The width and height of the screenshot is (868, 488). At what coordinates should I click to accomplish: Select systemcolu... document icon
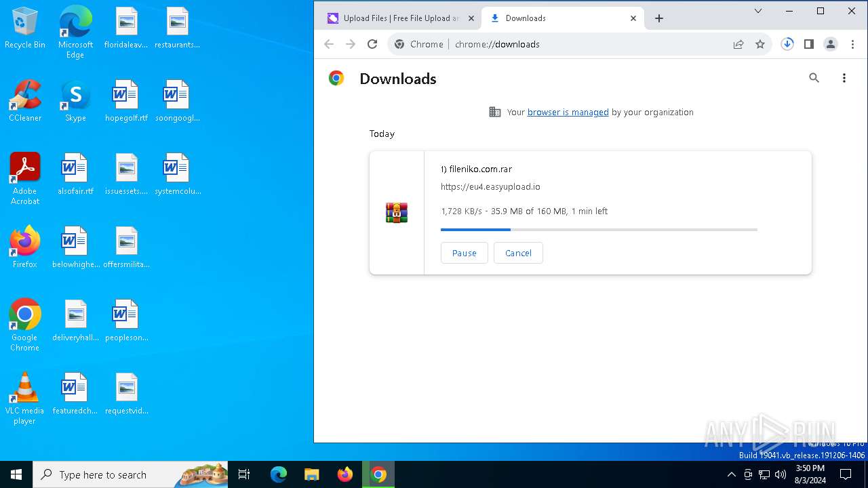177,174
